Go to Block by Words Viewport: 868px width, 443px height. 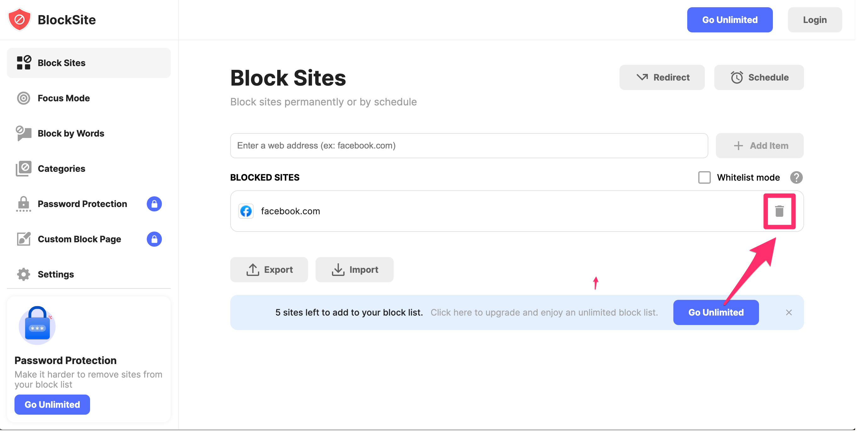click(x=89, y=133)
